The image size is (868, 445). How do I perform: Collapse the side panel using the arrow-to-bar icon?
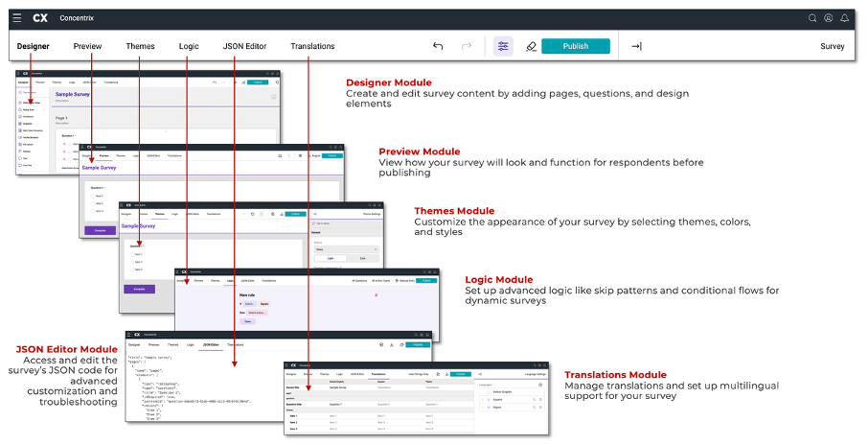point(636,46)
